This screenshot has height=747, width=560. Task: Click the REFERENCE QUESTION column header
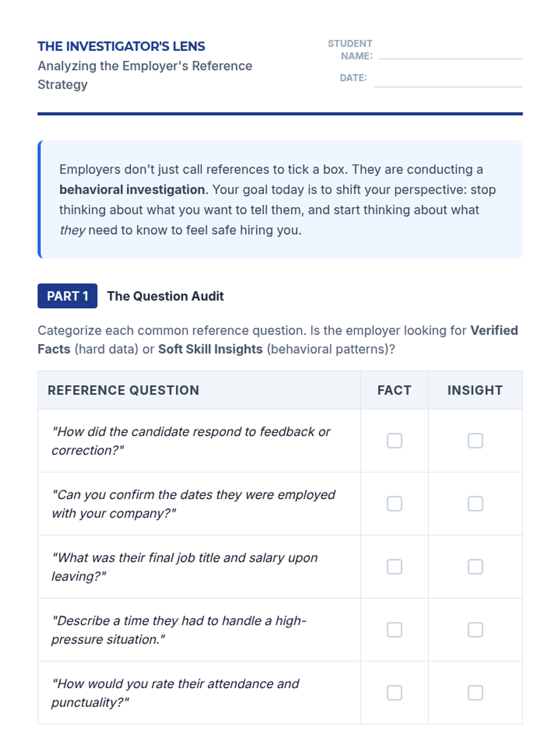point(123,390)
